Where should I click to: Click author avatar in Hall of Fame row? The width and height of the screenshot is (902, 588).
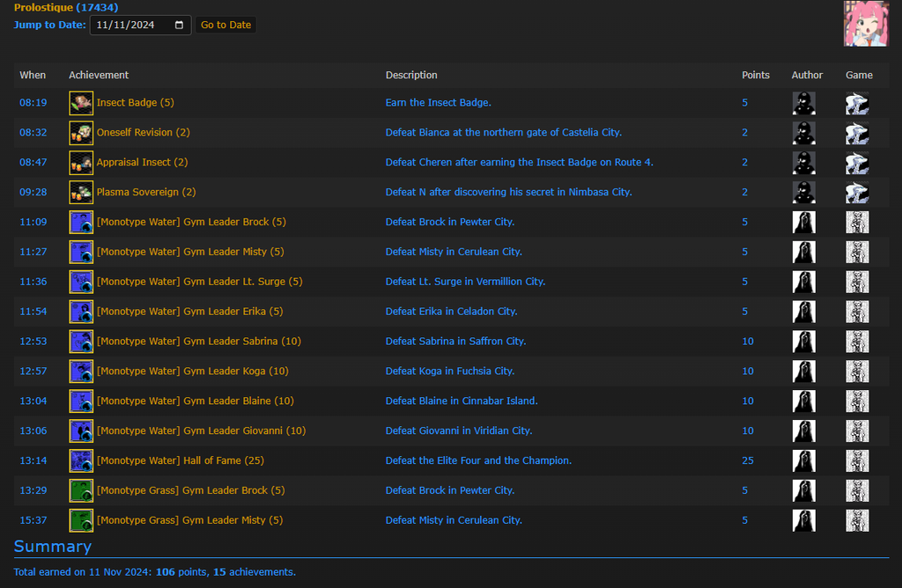click(803, 461)
